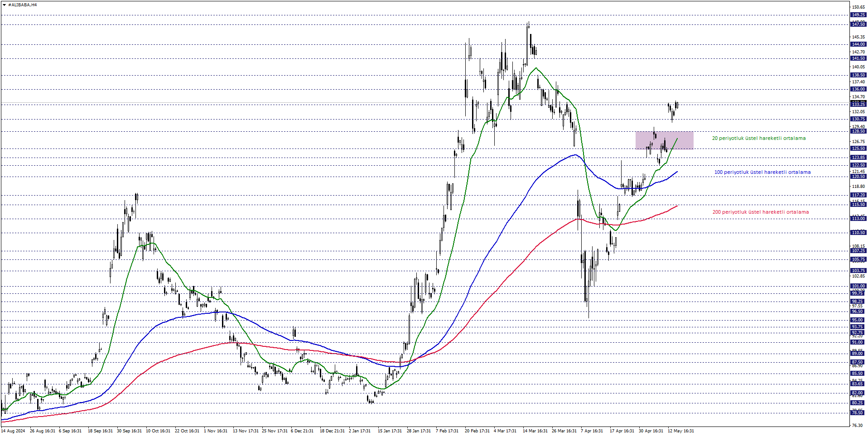Screen dimensions: 868x436
Task: Click the 83.65 price level label
Action: (858, 384)
